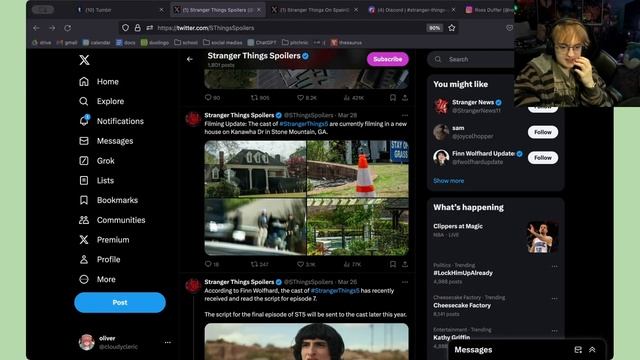Open Cheesecake Factory trend
The height and width of the screenshot is (360, 640).
tap(462, 305)
